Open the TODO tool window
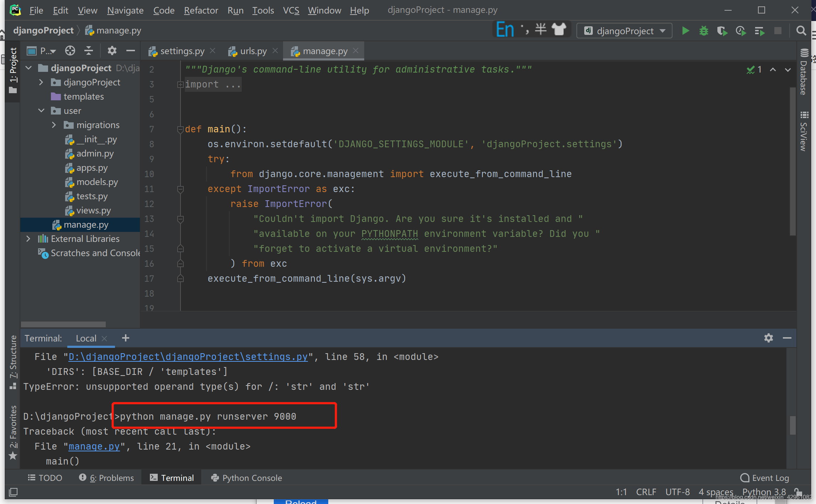816x504 pixels. pos(45,478)
